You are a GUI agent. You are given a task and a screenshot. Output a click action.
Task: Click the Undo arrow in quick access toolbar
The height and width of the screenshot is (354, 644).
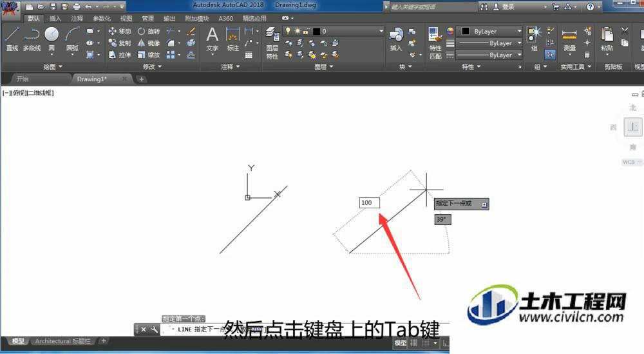(88, 6)
